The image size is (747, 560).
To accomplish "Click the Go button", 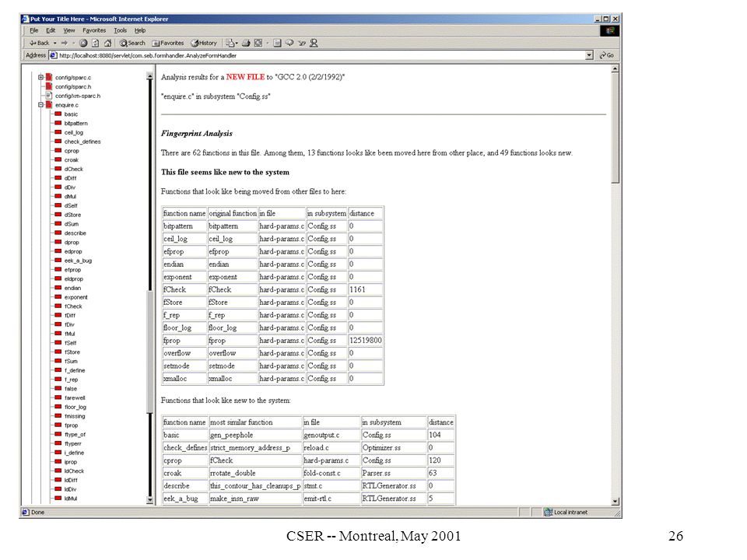I will 607,56.
